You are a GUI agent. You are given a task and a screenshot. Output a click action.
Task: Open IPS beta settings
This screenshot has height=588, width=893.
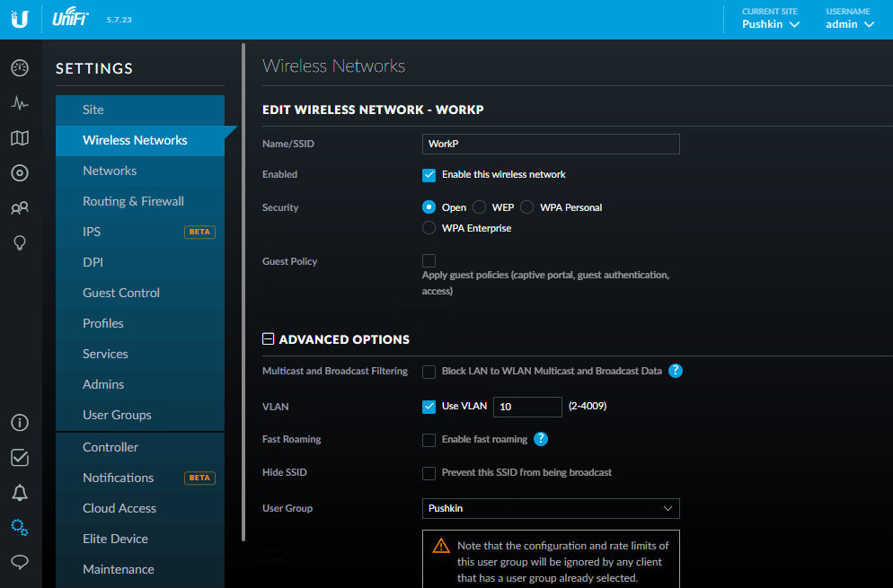point(140,232)
